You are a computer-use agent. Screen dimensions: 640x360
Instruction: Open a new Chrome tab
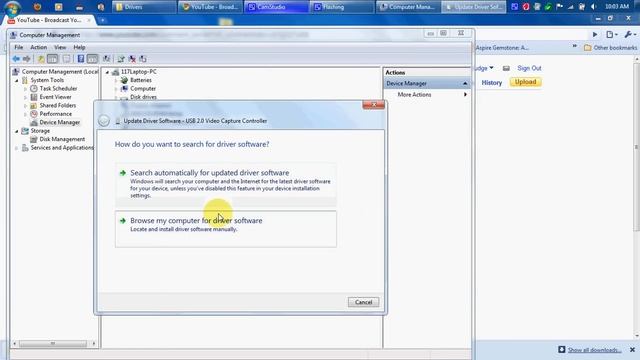click(x=102, y=20)
